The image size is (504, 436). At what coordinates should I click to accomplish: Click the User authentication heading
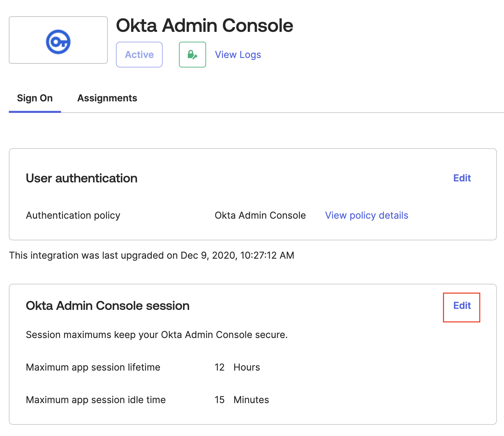(82, 178)
